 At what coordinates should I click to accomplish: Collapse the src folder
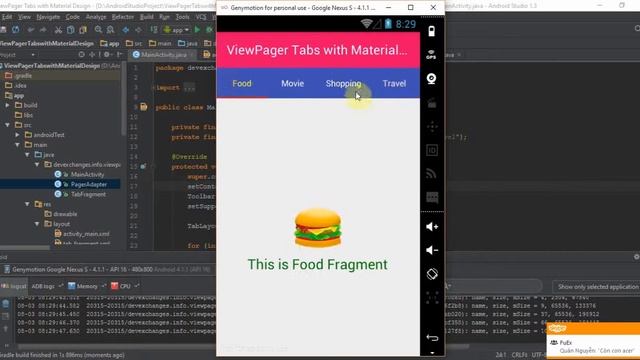tap(7, 125)
